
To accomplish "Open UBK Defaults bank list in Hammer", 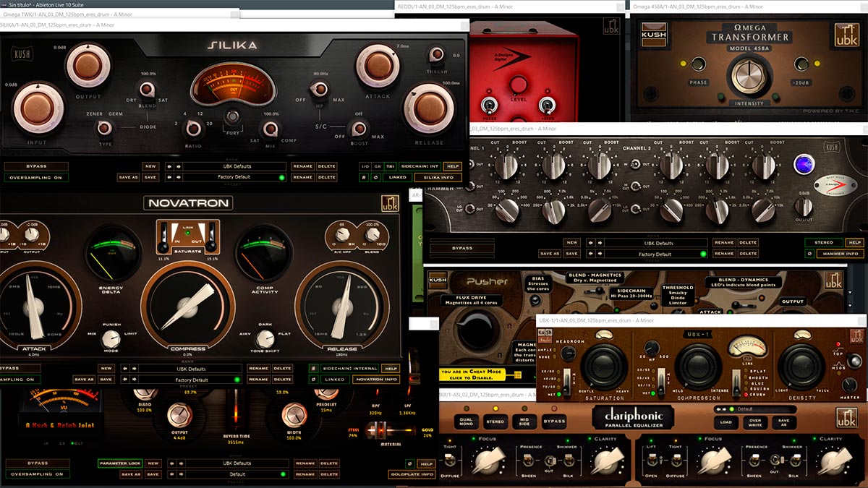I will point(656,243).
